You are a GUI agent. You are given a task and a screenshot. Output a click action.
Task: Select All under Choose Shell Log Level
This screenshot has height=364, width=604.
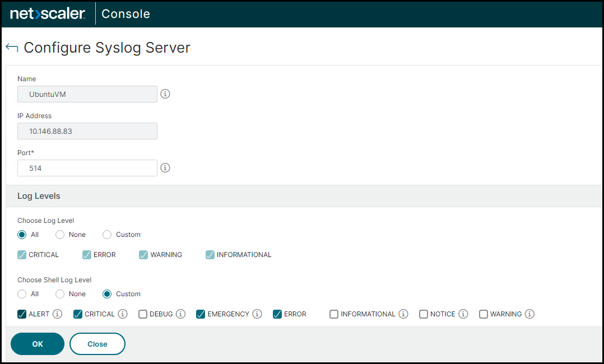point(22,294)
